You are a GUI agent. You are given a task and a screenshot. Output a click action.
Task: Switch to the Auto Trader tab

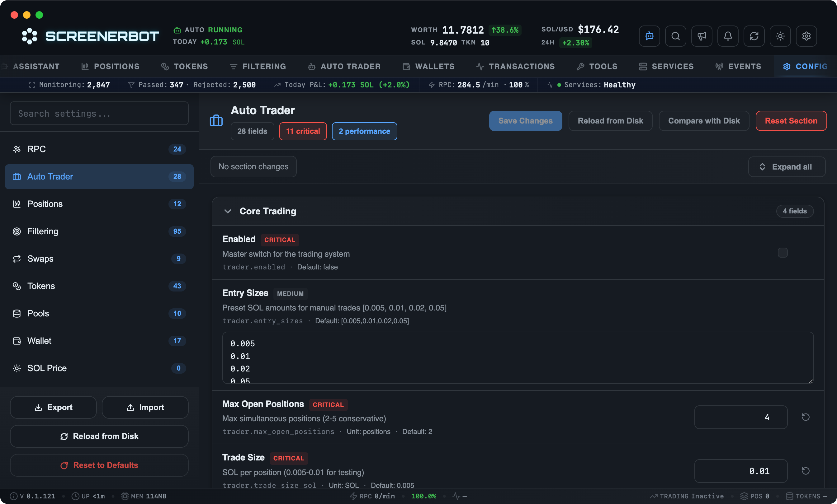pyautogui.click(x=344, y=66)
